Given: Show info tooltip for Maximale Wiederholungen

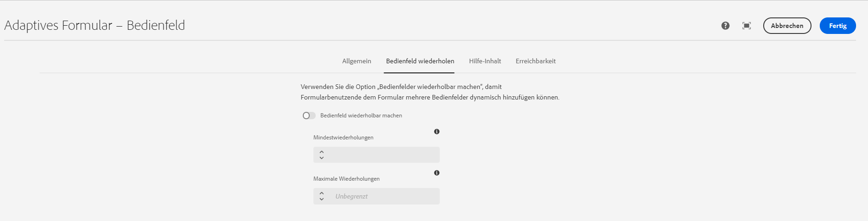Looking at the screenshot, I should click(x=437, y=173).
